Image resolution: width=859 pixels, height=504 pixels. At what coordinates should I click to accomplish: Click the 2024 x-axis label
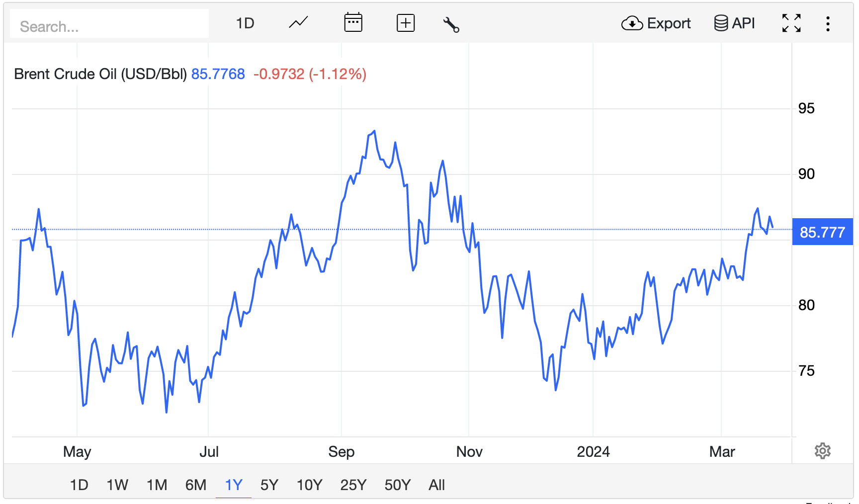click(x=593, y=452)
